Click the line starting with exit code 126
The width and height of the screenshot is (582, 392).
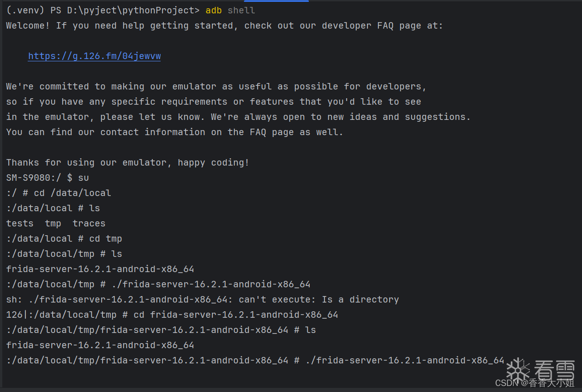172,315
